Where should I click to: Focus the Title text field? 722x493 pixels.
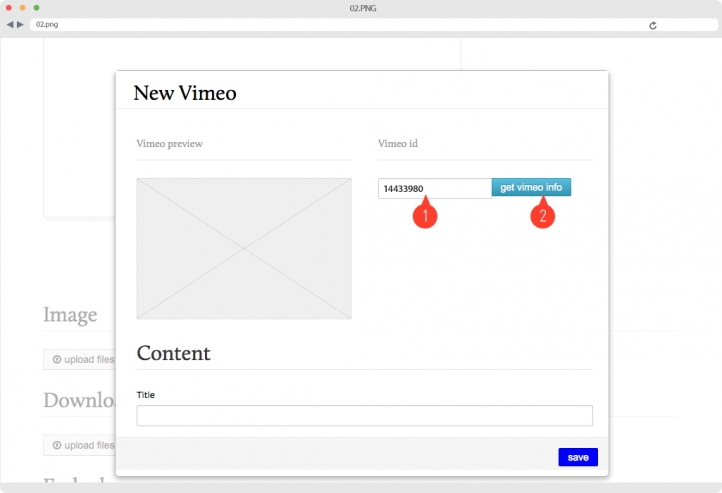(x=364, y=415)
